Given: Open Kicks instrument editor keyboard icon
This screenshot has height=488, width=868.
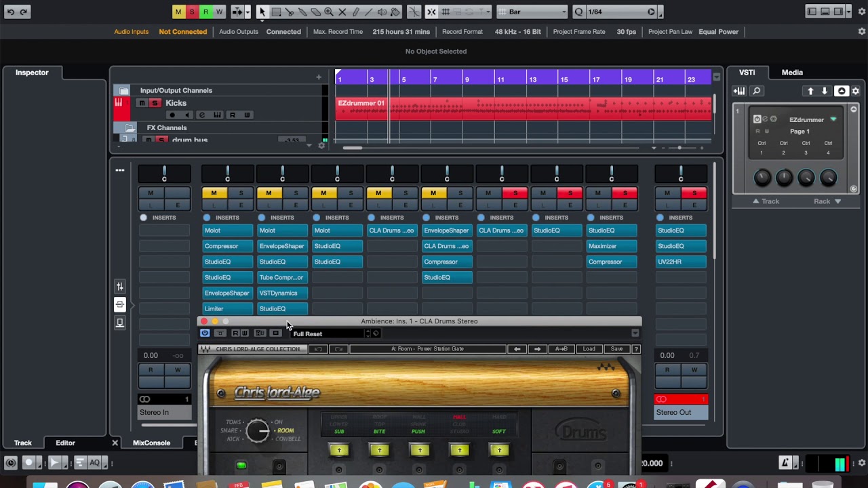Looking at the screenshot, I should point(217,115).
